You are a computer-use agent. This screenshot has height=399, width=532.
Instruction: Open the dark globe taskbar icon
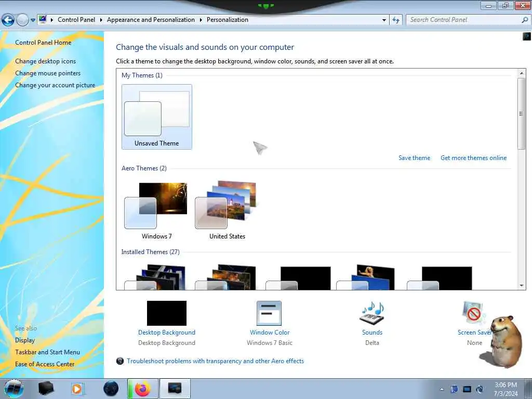(111, 389)
